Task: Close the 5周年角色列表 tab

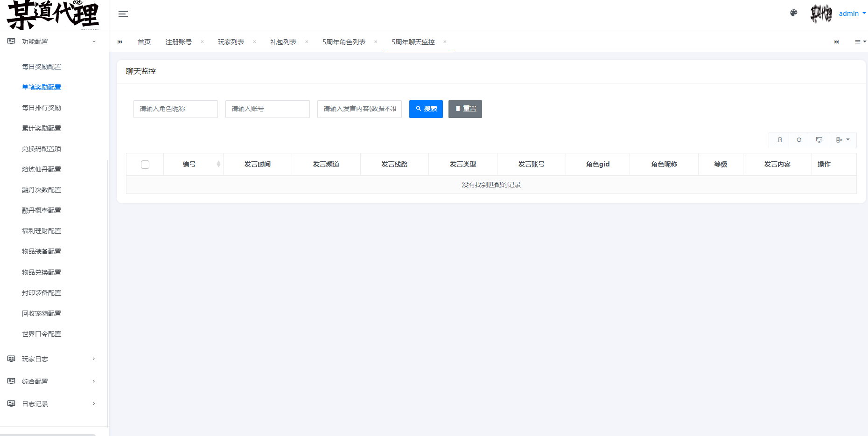Action: point(376,42)
